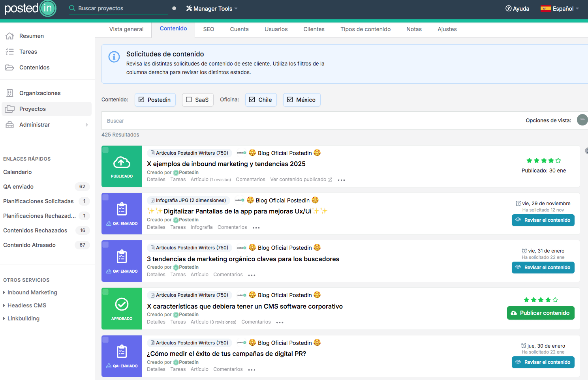The image size is (588, 380).
Task: Click the star rating of X ejemplos de inbound
Action: pos(544,161)
